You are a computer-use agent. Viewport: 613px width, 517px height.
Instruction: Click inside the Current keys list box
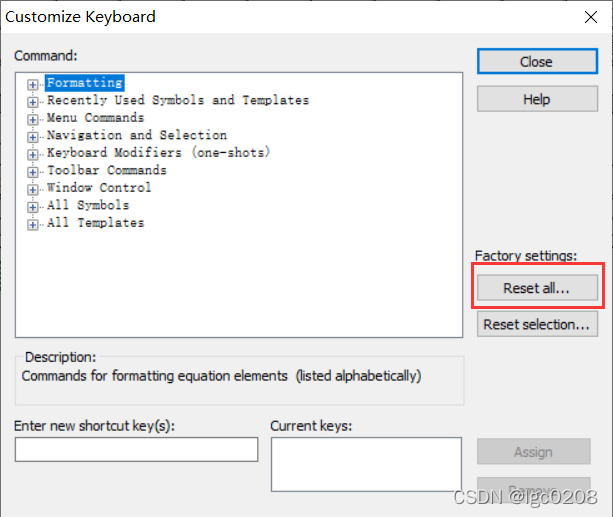[x=366, y=464]
